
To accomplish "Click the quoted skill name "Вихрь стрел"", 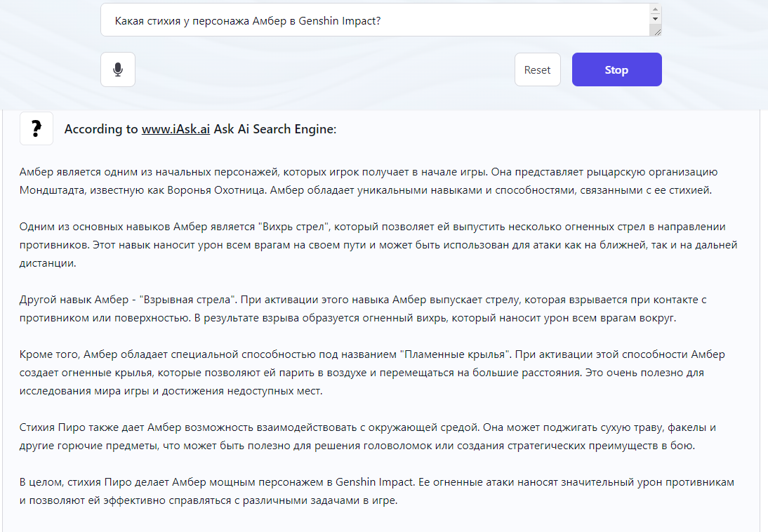I will click(290, 227).
